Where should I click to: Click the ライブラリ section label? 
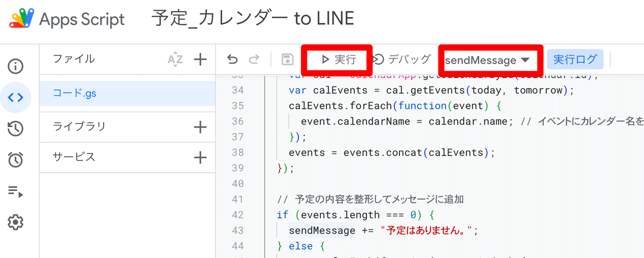point(79,127)
